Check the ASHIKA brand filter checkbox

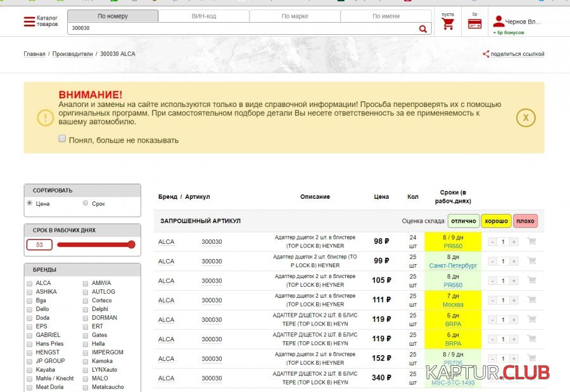29,292
